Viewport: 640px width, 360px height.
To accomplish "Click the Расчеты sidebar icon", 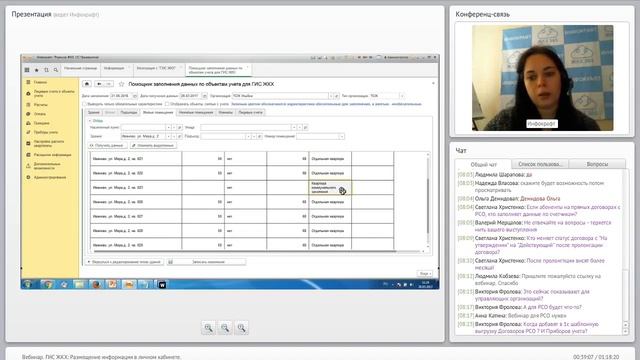I will click(28, 104).
